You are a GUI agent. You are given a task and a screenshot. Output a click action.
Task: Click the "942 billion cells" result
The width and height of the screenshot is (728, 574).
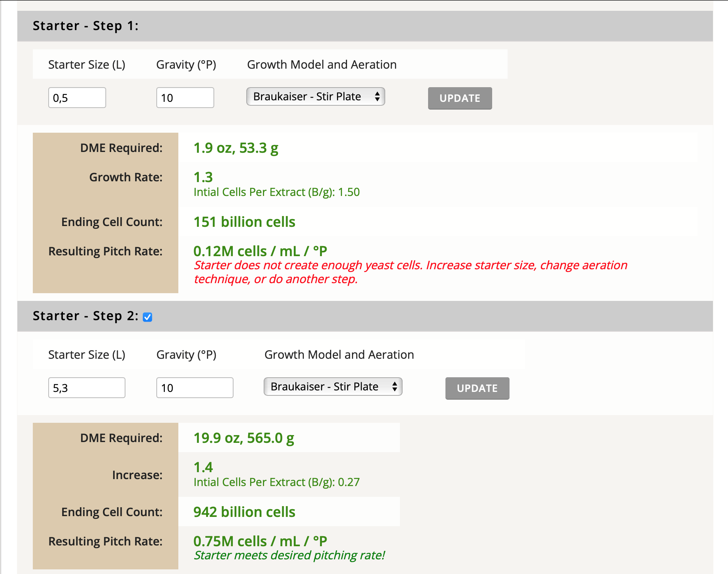pos(244,512)
